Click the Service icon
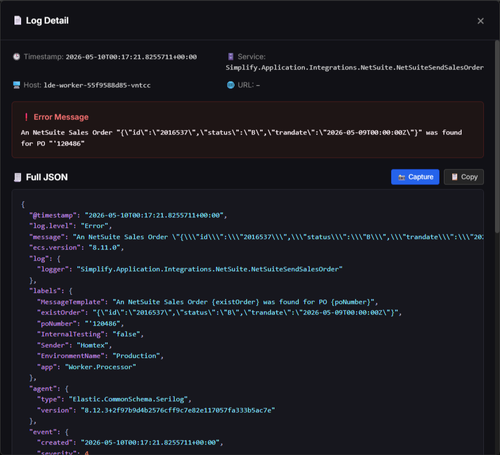 231,57
